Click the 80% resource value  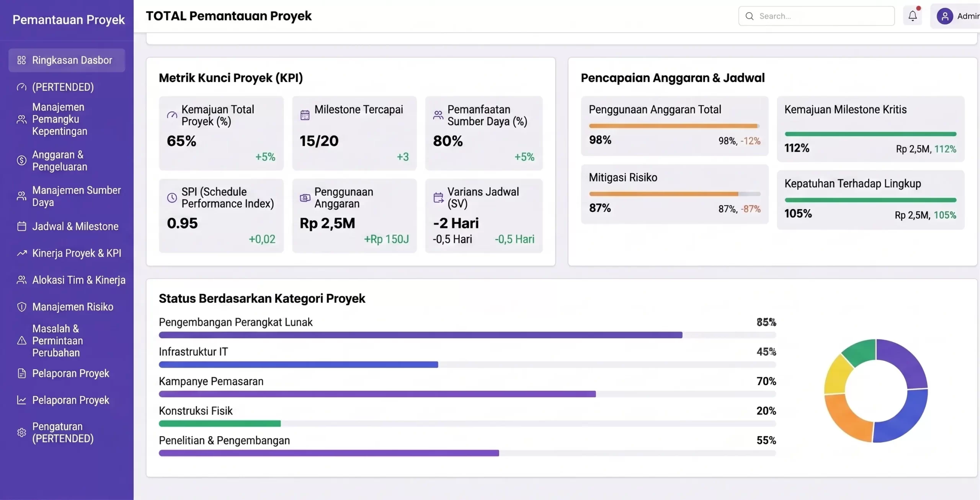click(x=448, y=141)
